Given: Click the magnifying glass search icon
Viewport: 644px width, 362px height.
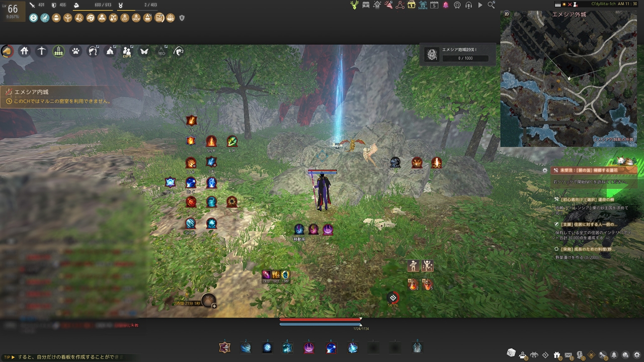Looking at the screenshot, I should point(491,5).
